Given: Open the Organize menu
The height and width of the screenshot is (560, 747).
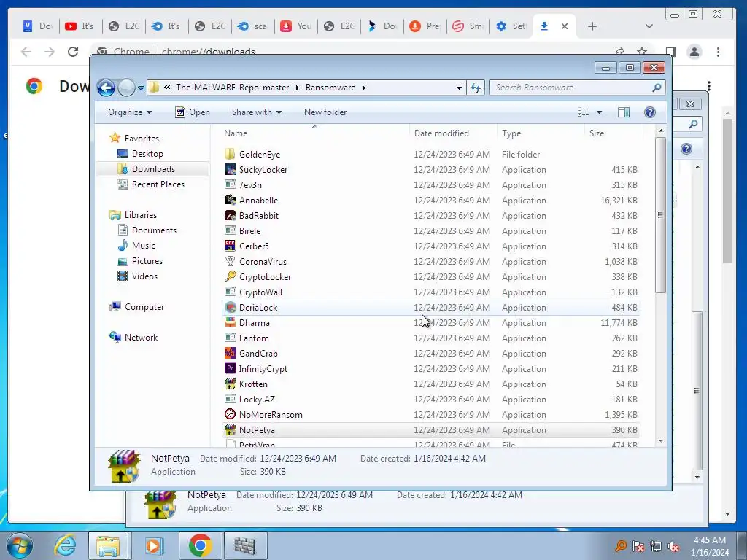Looking at the screenshot, I should (130, 112).
